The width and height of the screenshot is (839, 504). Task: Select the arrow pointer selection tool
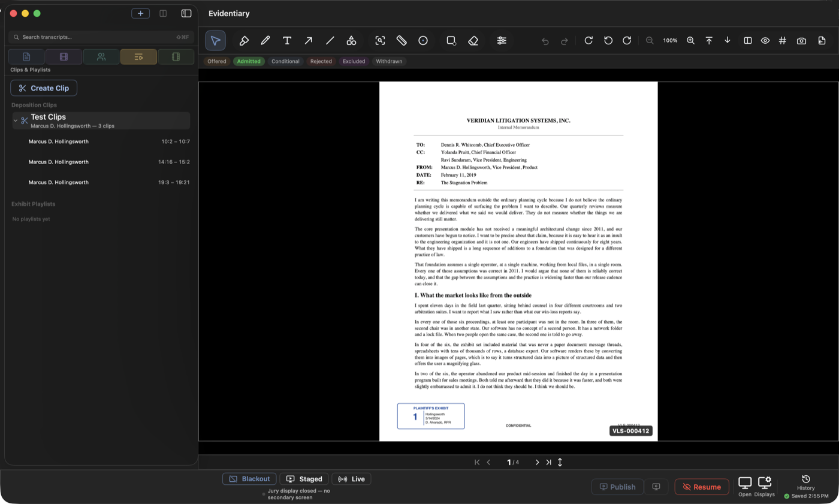(x=215, y=40)
